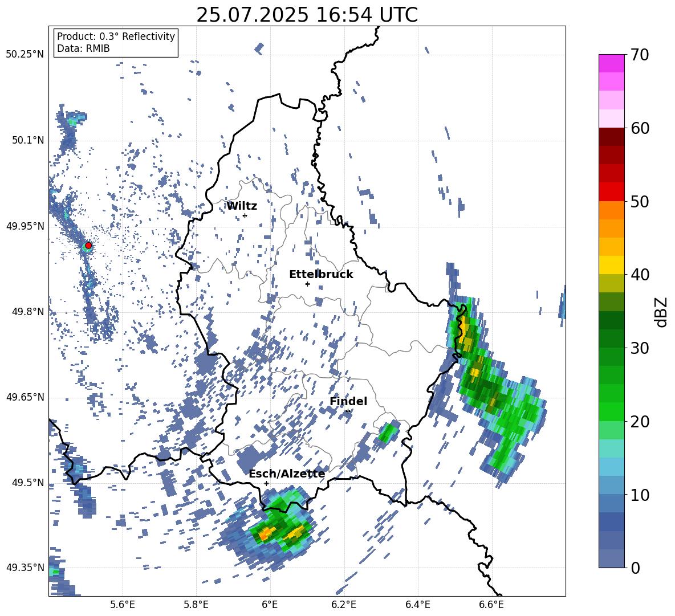Click the colorbar value 0

(635, 568)
